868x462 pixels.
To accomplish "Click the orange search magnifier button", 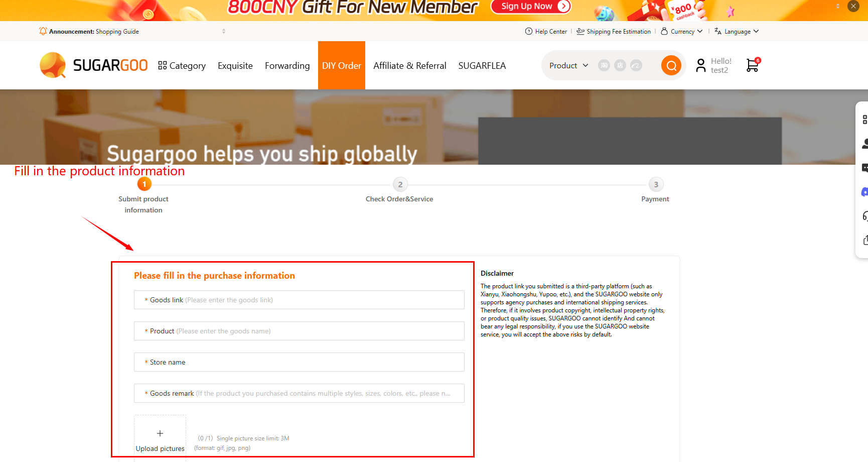I will [x=671, y=65].
